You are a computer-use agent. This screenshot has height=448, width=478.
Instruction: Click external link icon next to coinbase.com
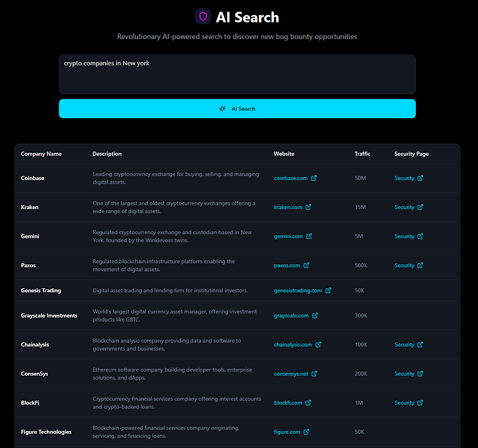click(313, 178)
